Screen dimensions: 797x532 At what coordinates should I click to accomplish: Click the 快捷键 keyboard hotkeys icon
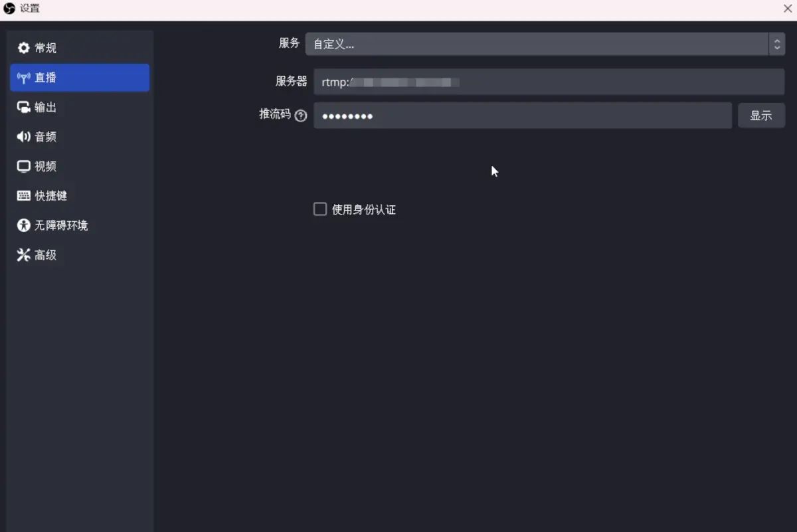[24, 195]
